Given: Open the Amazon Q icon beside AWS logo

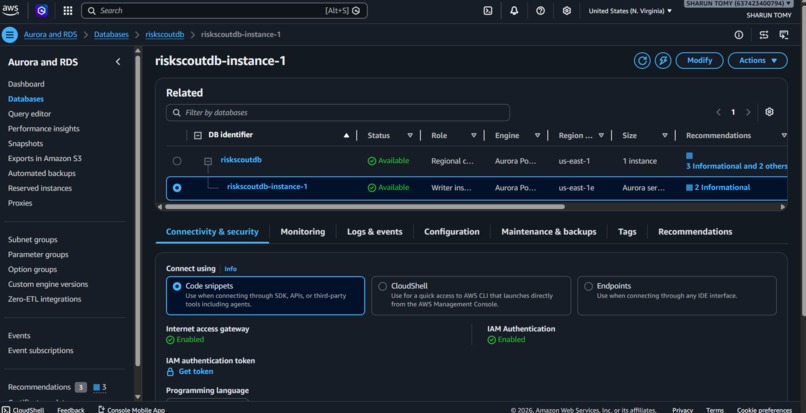Looking at the screenshot, I should coord(42,10).
